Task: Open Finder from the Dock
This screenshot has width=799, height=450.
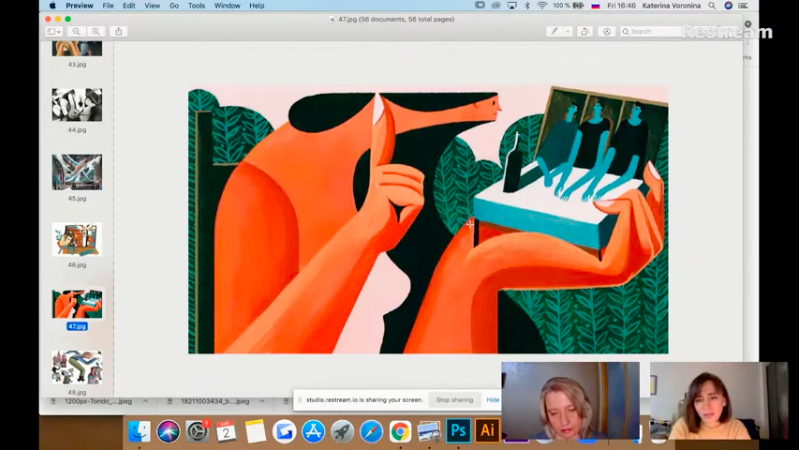Action: coord(140,431)
